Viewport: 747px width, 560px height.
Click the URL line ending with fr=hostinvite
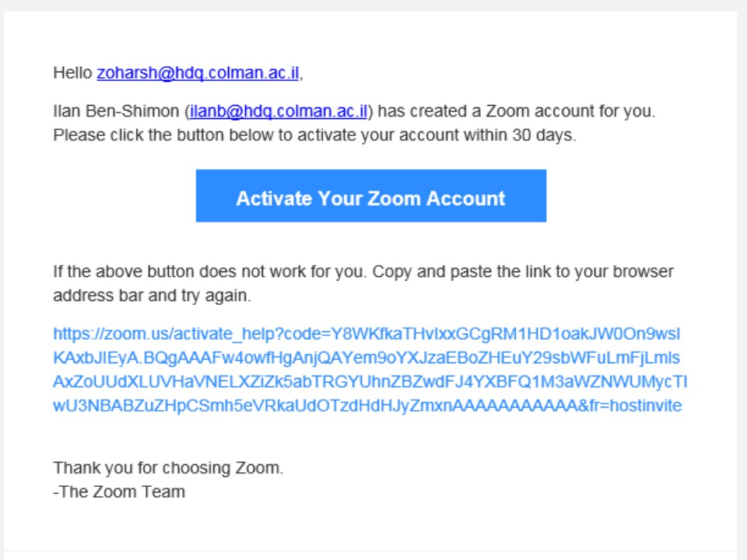click(x=367, y=405)
